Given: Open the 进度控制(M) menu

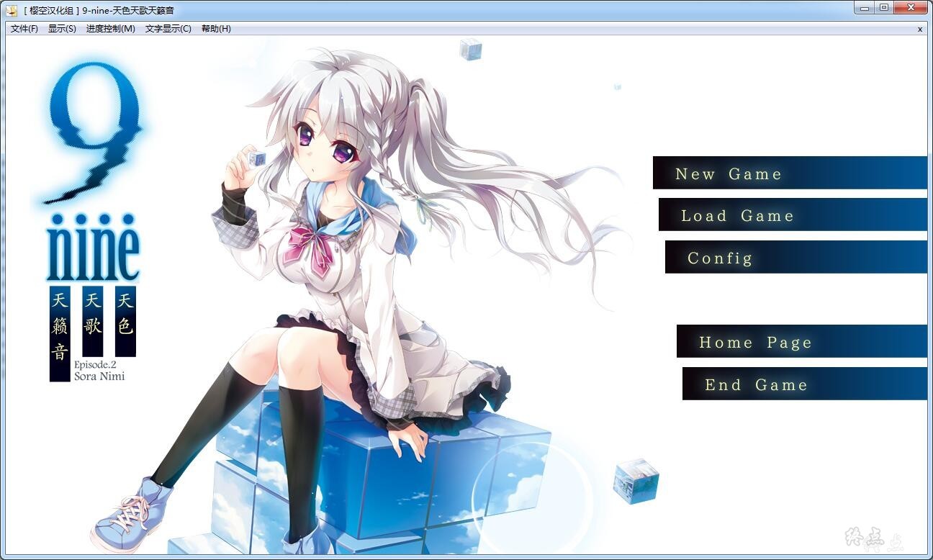Looking at the screenshot, I should (110, 29).
